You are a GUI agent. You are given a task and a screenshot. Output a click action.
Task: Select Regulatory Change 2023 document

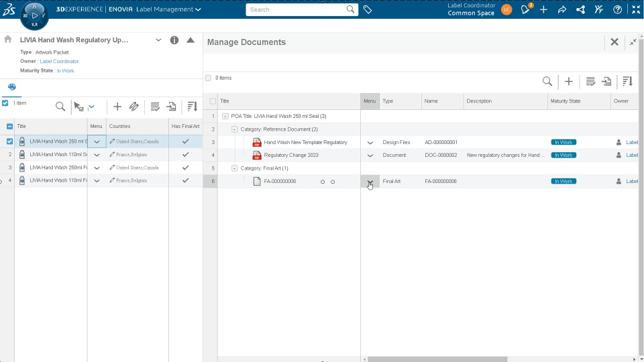(x=290, y=155)
